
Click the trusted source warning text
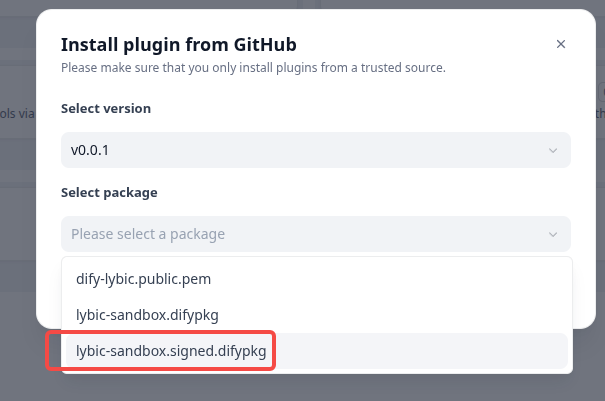253,68
